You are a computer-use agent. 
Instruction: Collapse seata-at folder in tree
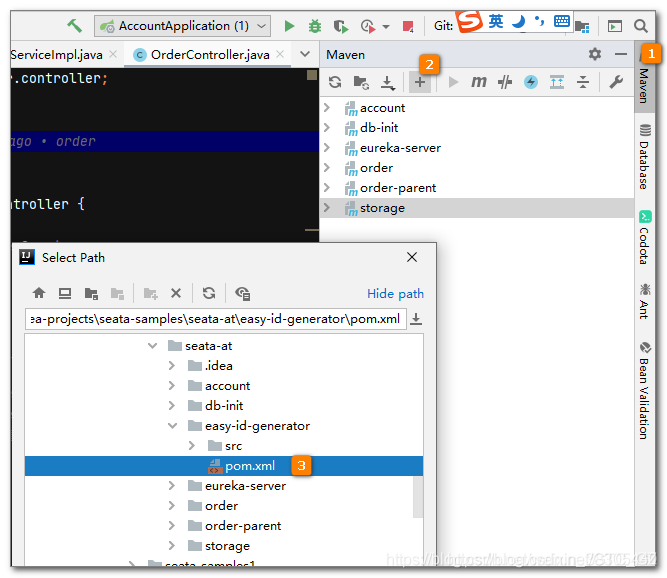coord(152,345)
